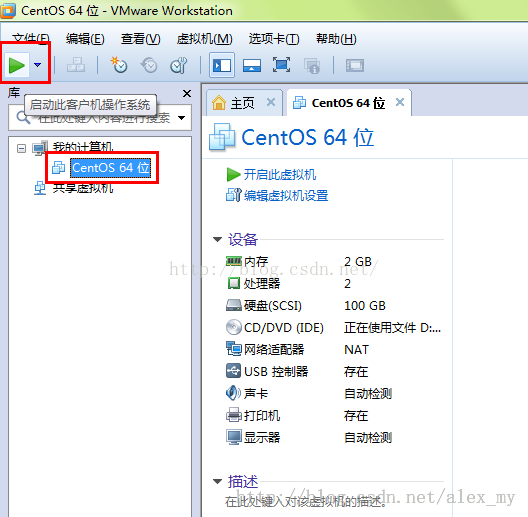Open the 选项卡(T) menu
528x517 pixels.
point(274,39)
